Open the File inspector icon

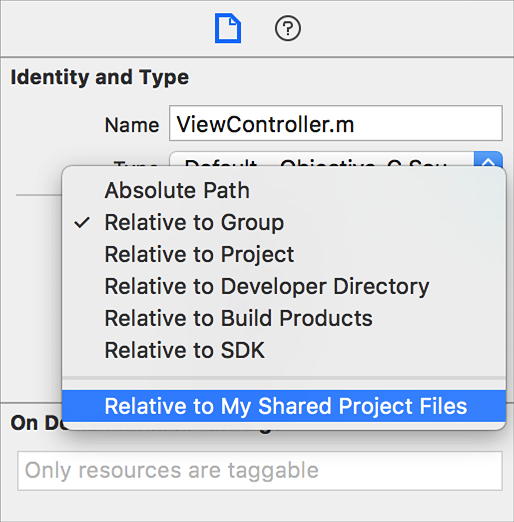[228, 28]
